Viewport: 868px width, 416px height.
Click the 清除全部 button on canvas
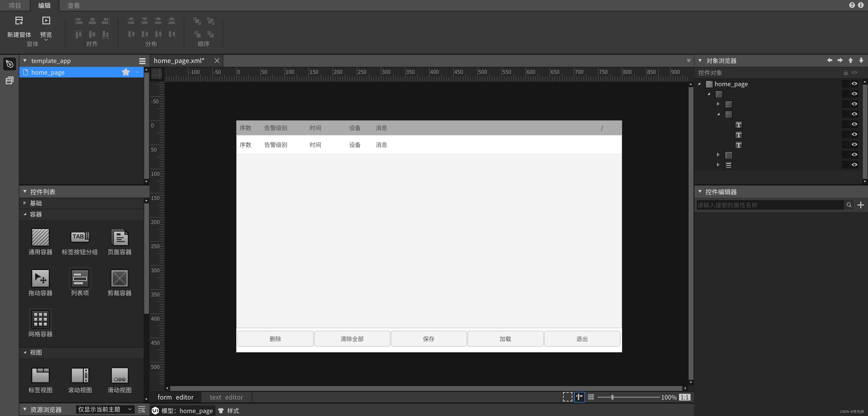click(352, 339)
